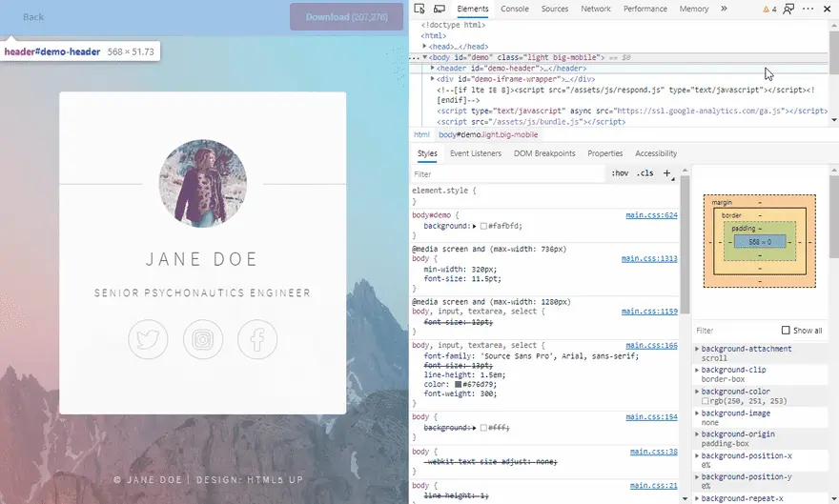The height and width of the screenshot is (504, 839).
Task: Expand computed background-position-y property
Action: (697, 476)
